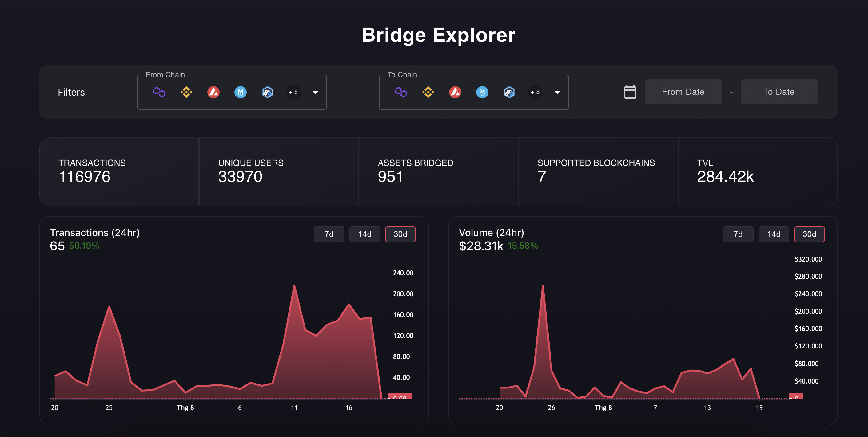Switch Volume chart to 14d
The width and height of the screenshot is (868, 437).
[774, 234]
